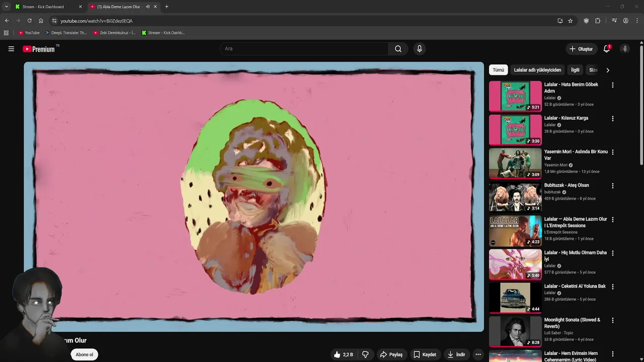Close the Abla Deme Lazım Olur tab
The width and height of the screenshot is (644, 362).
point(155,7)
